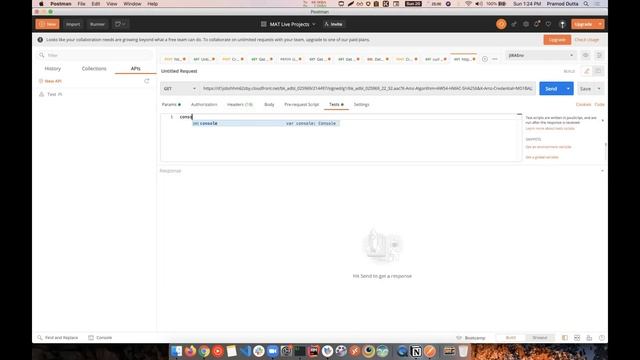This screenshot has height=360, width=640.
Task: Click the edit pencil icon by request name
Action: tap(587, 71)
